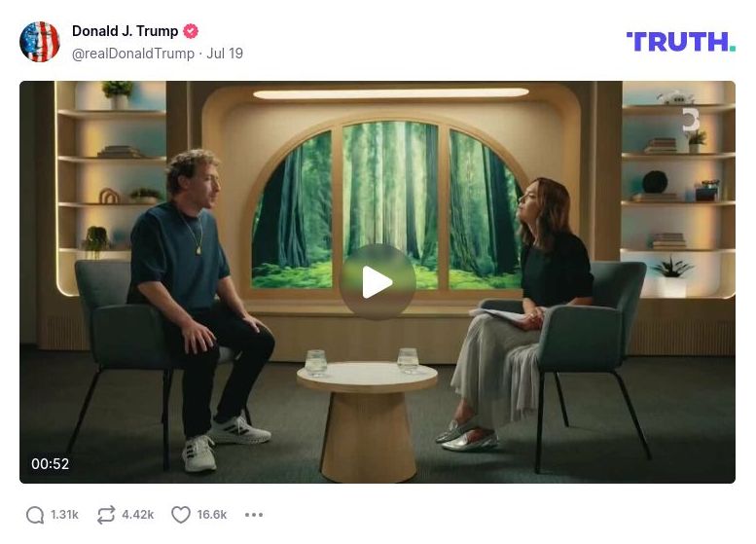ReTruth the post via arrows icon
This screenshot has height=544, width=756.
point(106,515)
